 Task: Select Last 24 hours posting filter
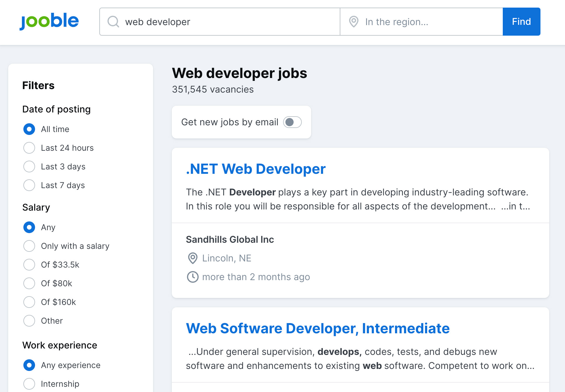click(x=29, y=148)
